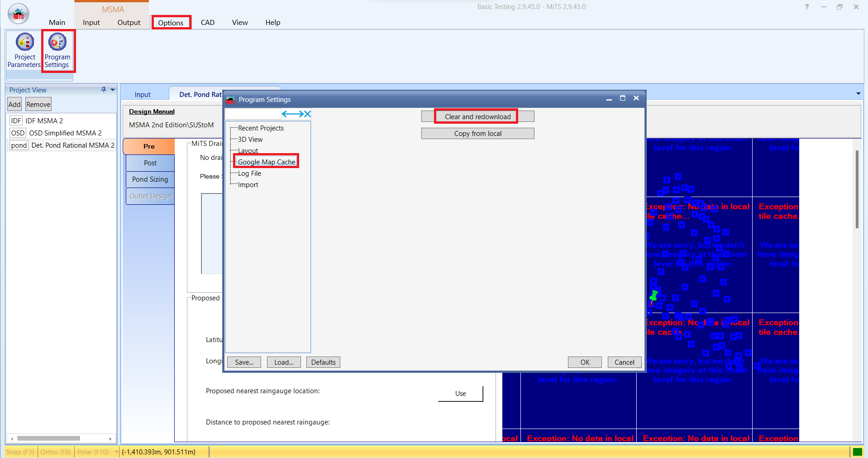Cancel the Program Settings dialog
868x458 pixels.
point(625,362)
